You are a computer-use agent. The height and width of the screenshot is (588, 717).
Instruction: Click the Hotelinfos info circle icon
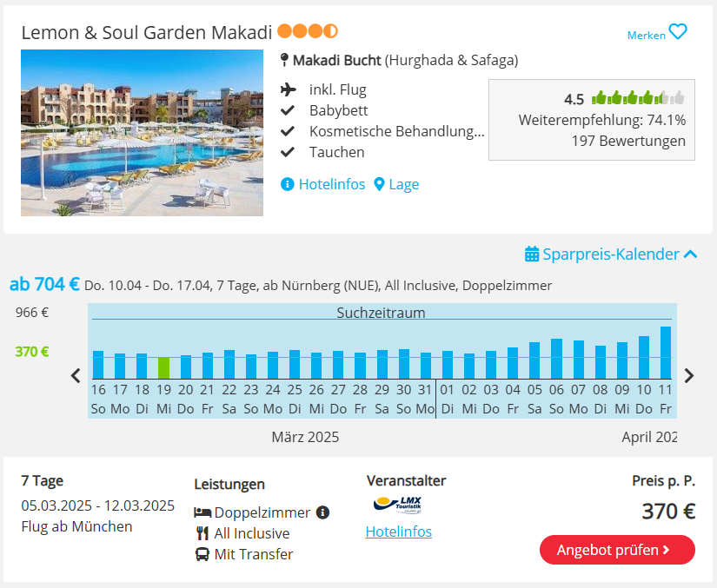point(287,184)
